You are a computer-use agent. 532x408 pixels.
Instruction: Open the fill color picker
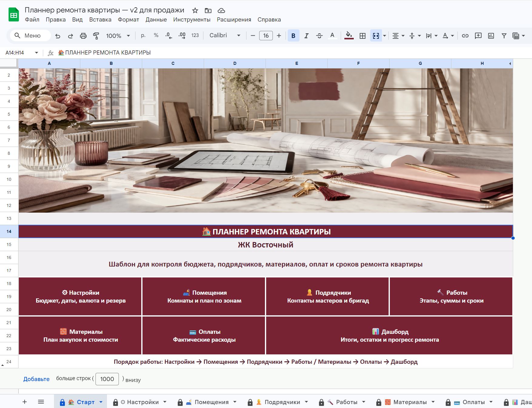(x=349, y=36)
